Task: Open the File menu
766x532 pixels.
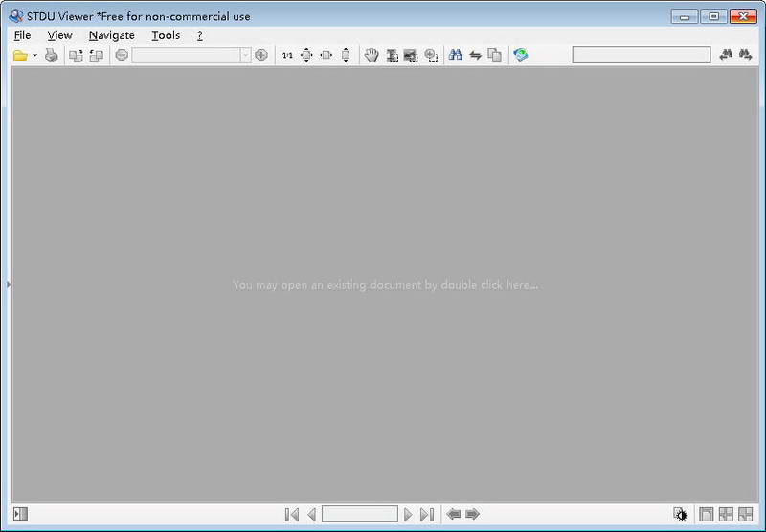Action: [x=23, y=35]
